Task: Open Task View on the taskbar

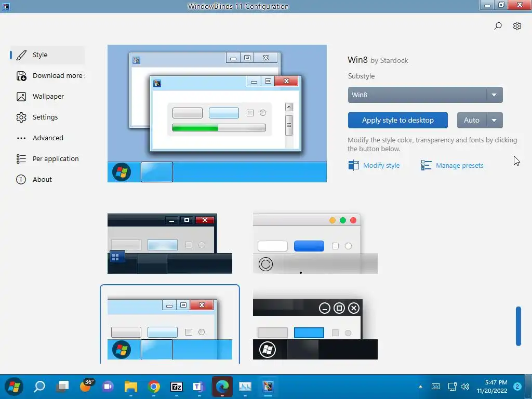Action: tap(62, 387)
